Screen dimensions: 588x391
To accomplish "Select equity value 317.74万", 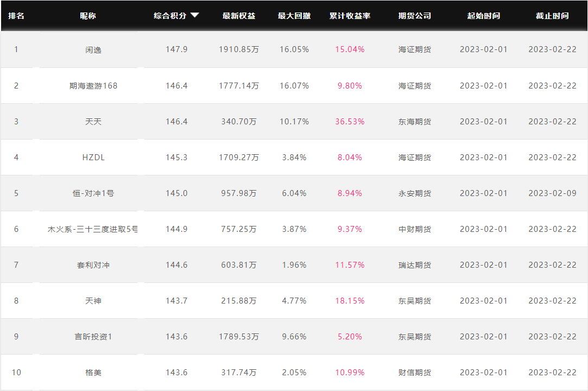I will pyautogui.click(x=239, y=373).
